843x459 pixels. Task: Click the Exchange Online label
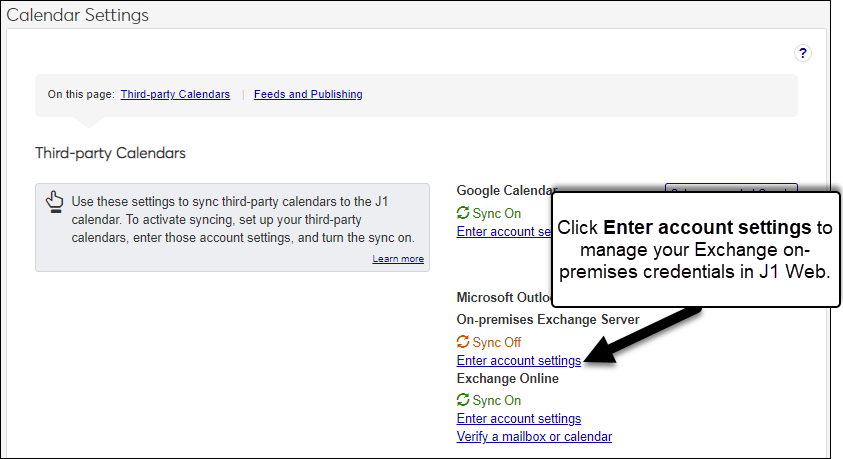[x=507, y=379]
